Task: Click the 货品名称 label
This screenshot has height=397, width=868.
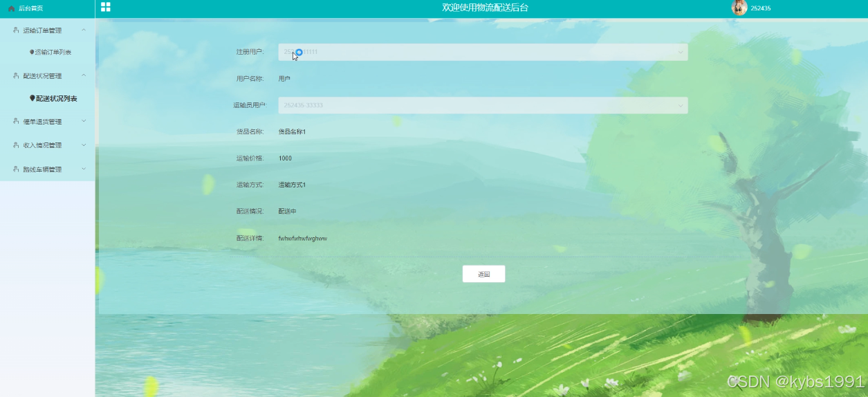Action: click(x=250, y=131)
